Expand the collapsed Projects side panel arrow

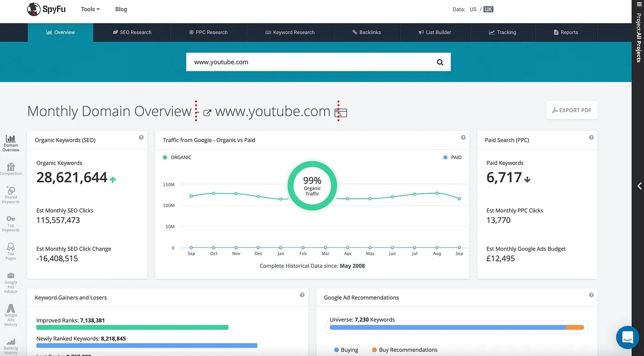(639, 186)
